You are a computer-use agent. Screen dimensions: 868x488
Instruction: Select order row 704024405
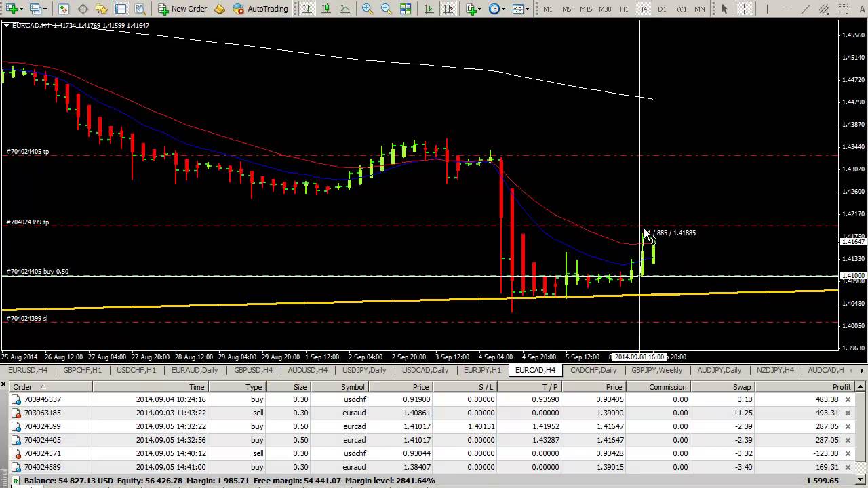(x=433, y=440)
